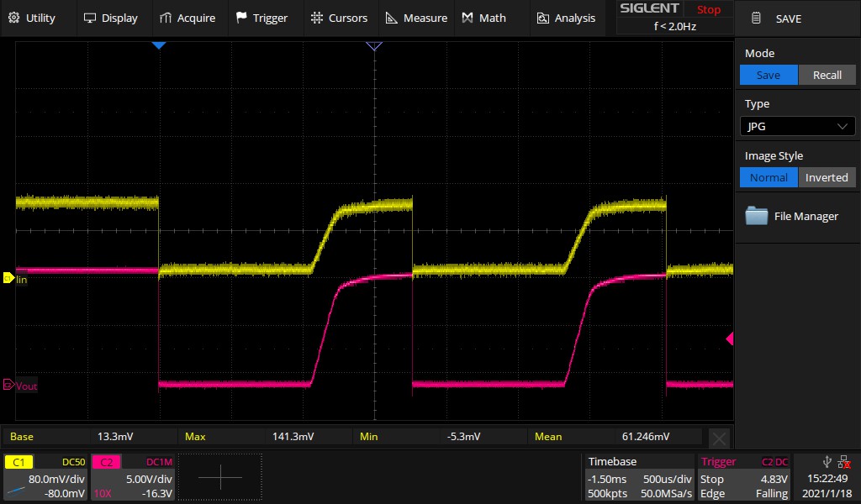Click the date and time display

(827, 486)
